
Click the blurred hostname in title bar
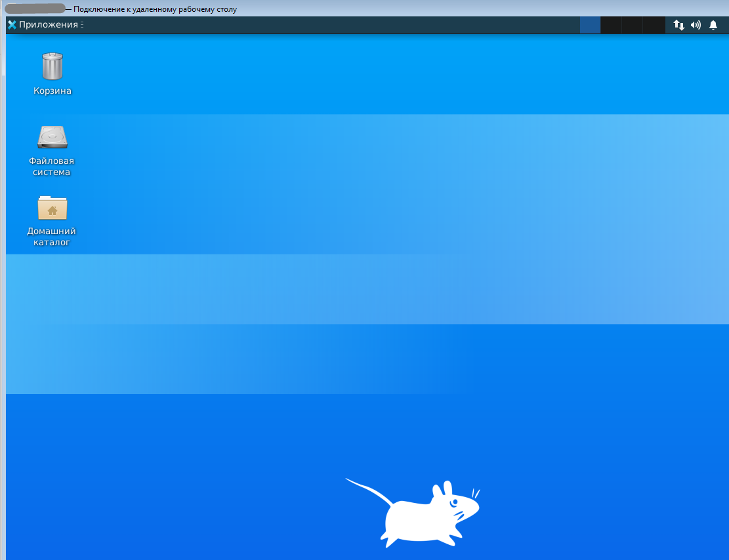pyautogui.click(x=35, y=9)
